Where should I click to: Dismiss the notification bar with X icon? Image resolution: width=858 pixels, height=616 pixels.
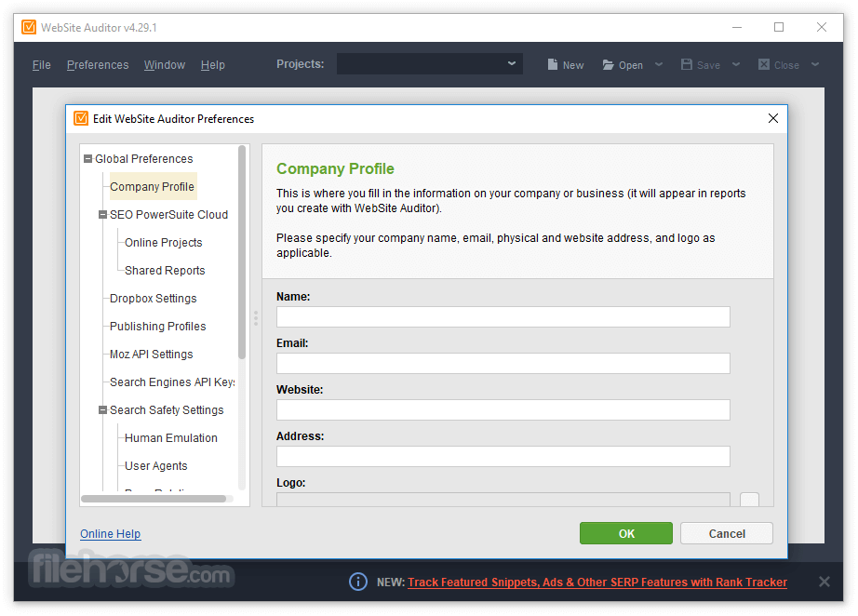824,582
